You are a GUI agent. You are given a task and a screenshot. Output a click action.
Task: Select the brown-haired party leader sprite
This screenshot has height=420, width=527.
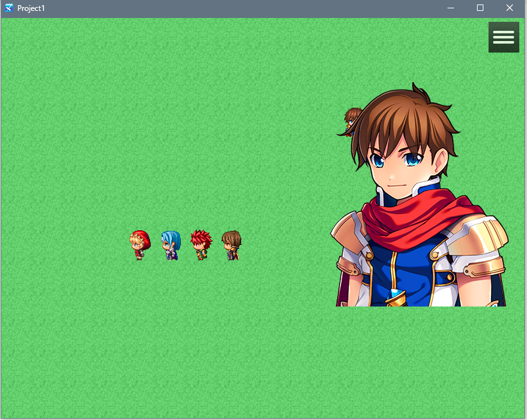231,245
